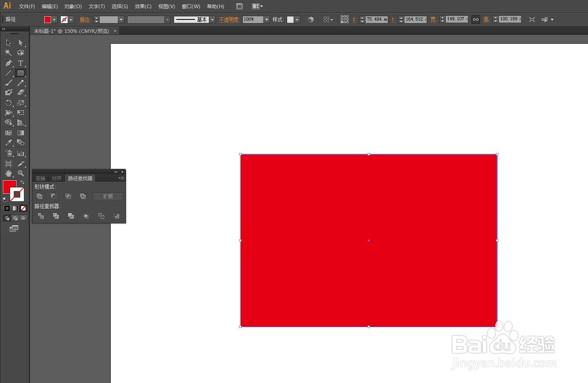
Task: Click the 扩展 button in Pathfinder
Action: coord(108,196)
